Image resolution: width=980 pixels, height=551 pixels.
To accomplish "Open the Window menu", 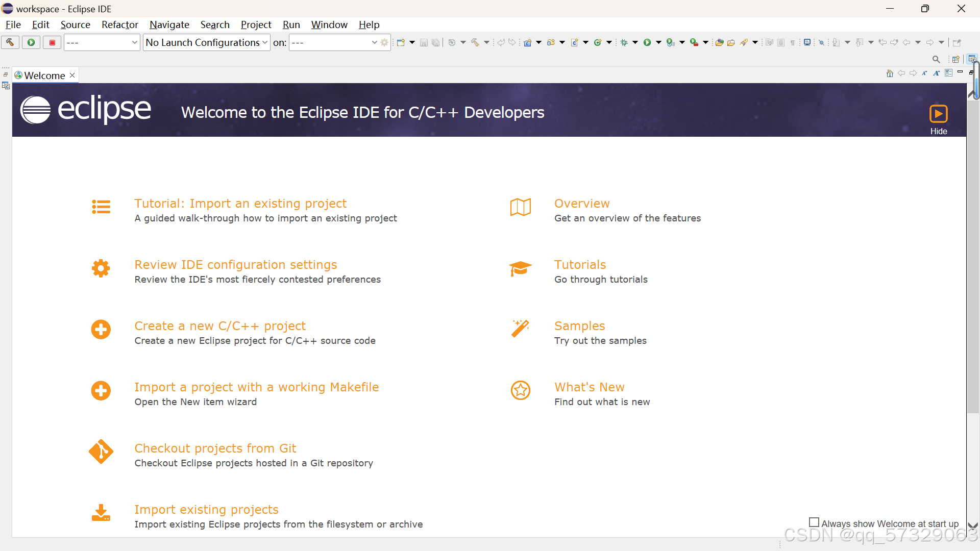I will coord(329,24).
